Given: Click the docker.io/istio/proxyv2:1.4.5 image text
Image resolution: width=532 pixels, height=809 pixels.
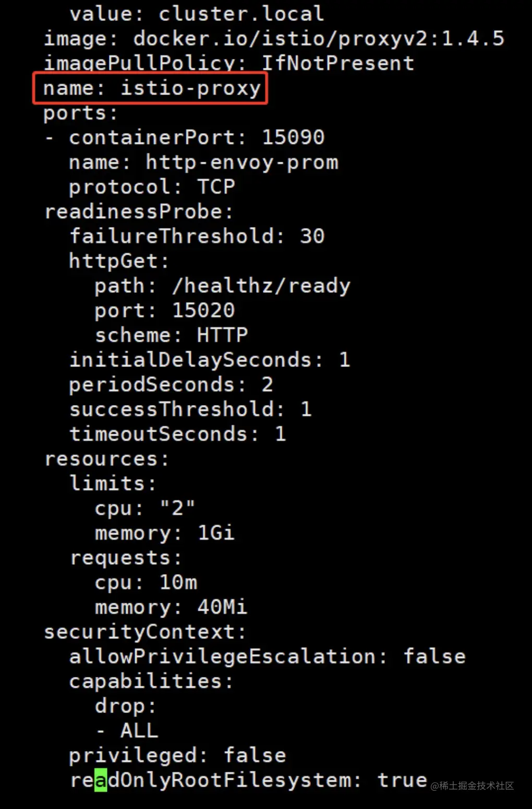Looking at the screenshot, I should [x=319, y=39].
